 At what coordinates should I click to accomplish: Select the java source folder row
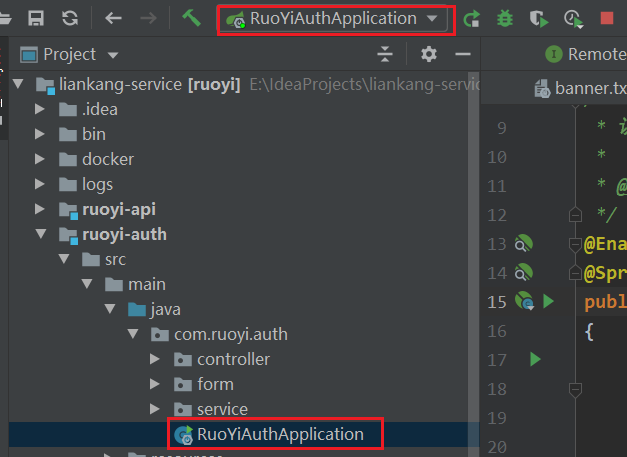(244, 309)
